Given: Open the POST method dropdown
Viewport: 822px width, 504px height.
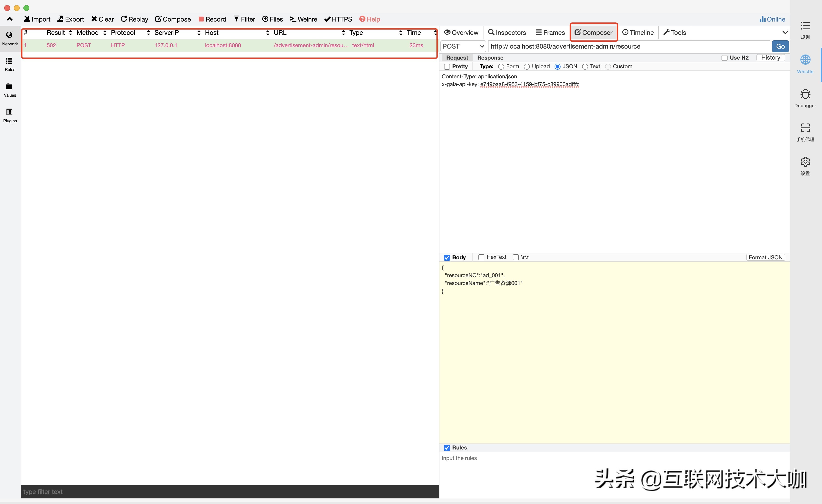Looking at the screenshot, I should (x=463, y=46).
